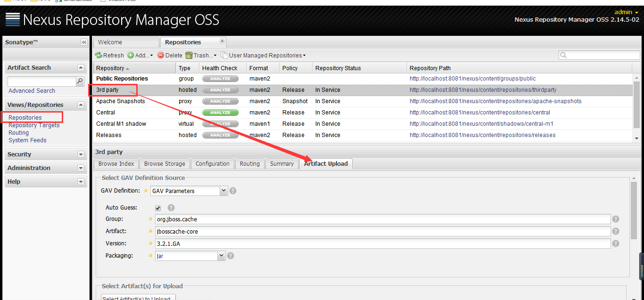Open the Configuration tab
This screenshot has height=300, width=644.
coord(213,164)
